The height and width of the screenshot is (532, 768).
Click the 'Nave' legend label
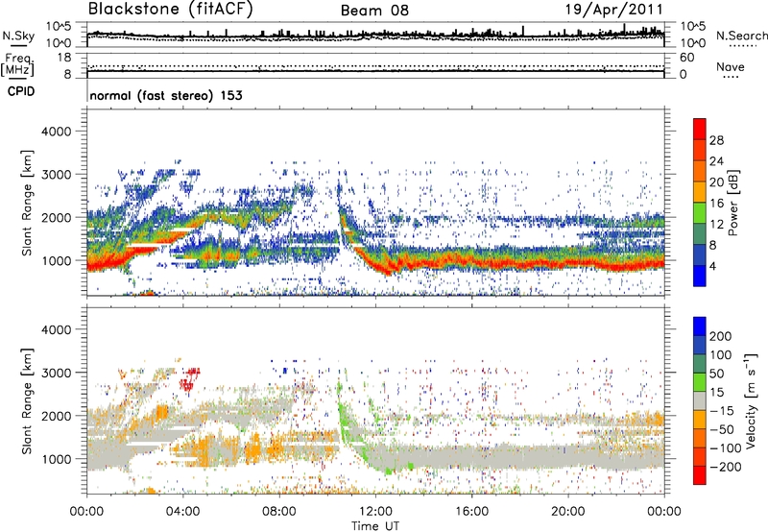tap(731, 67)
